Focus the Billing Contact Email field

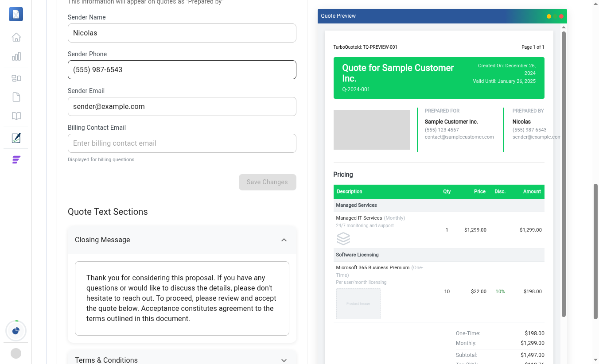tap(182, 143)
